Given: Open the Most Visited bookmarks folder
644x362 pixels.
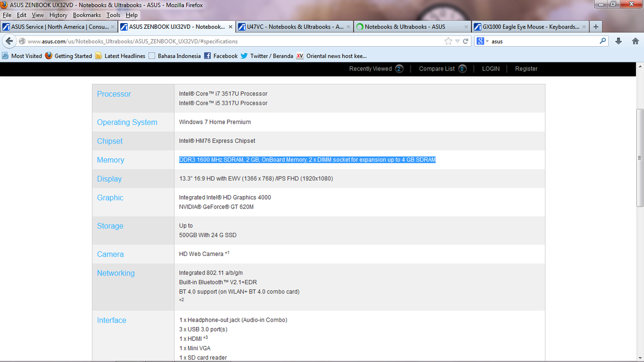Looking at the screenshot, I should point(22,56).
